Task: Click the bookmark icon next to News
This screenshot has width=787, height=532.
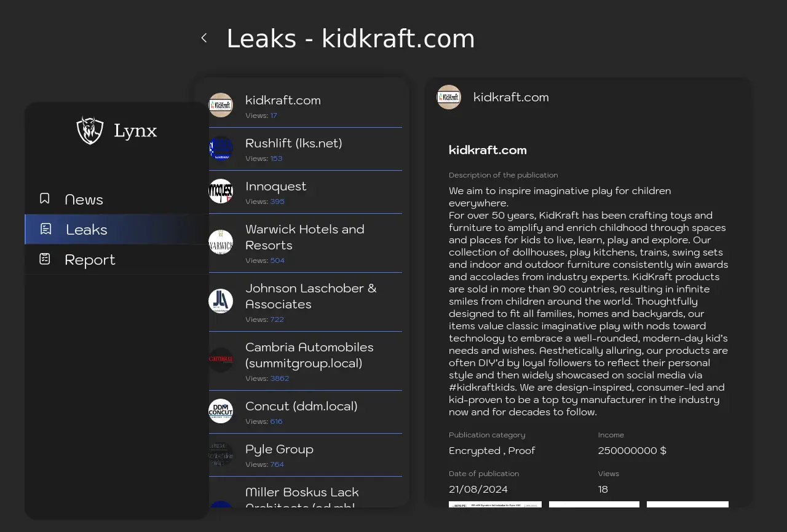Action: [x=45, y=198]
